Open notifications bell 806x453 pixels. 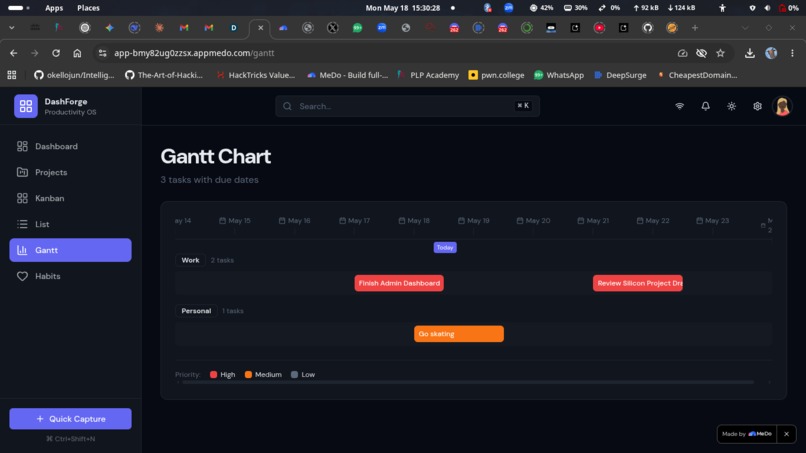(705, 106)
